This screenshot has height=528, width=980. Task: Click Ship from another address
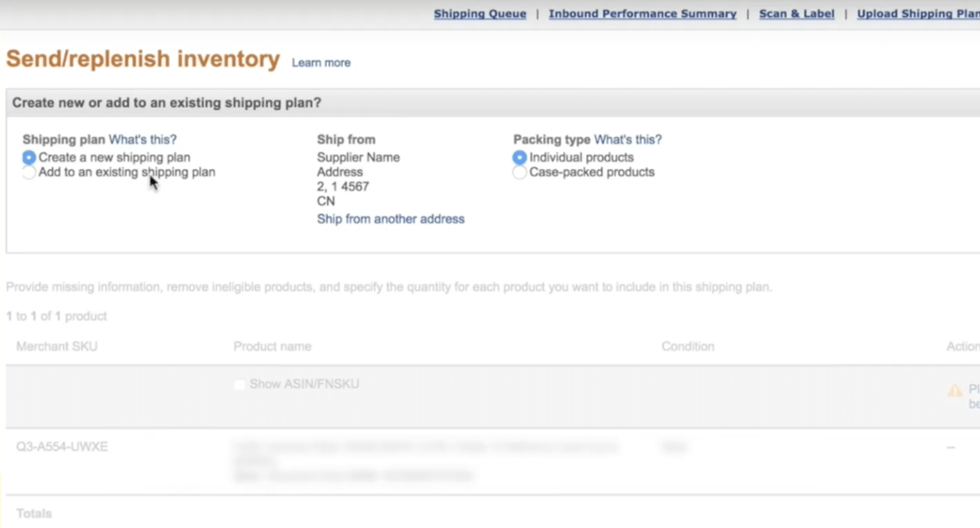tap(391, 219)
